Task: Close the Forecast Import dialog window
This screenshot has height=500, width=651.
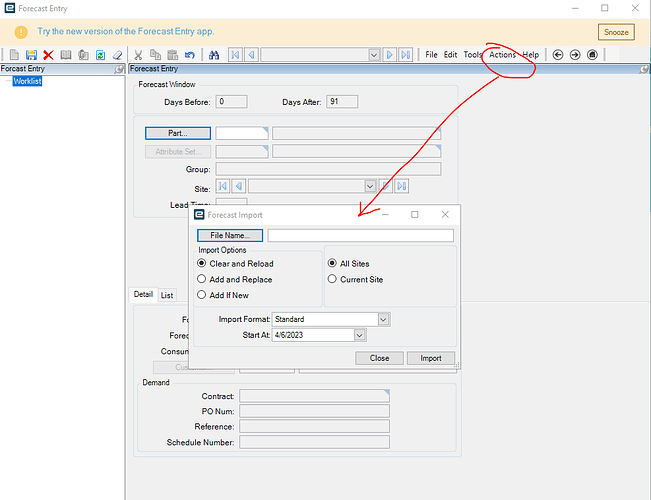Action: pos(445,215)
